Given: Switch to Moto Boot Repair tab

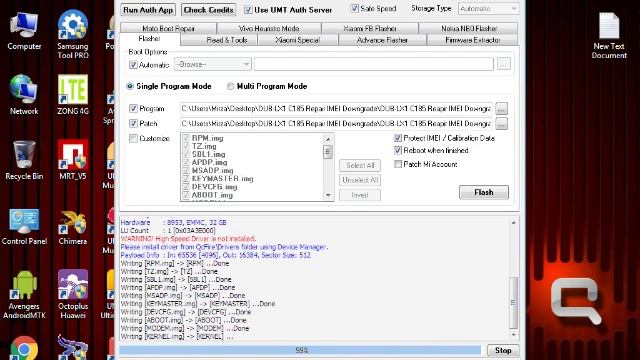Looking at the screenshot, I should coord(168,28).
